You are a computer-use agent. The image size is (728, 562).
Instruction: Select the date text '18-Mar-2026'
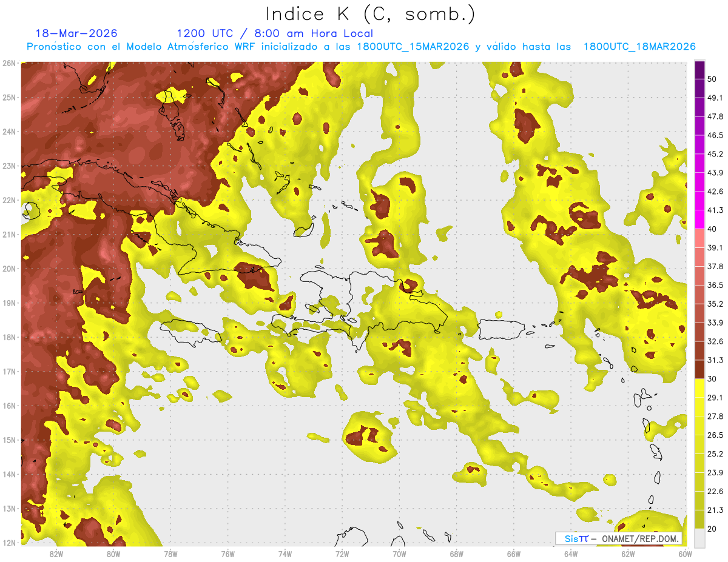point(76,33)
